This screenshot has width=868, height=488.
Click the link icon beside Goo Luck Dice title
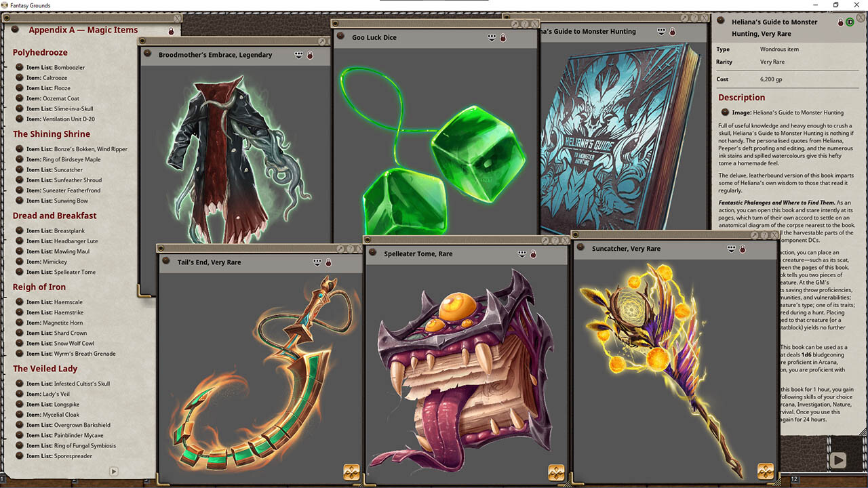coord(340,37)
